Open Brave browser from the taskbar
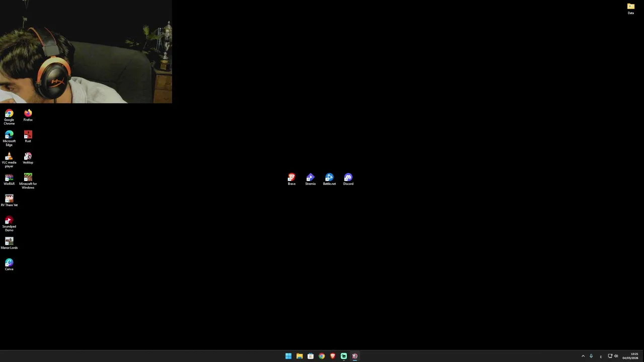644x362 pixels. point(333,356)
